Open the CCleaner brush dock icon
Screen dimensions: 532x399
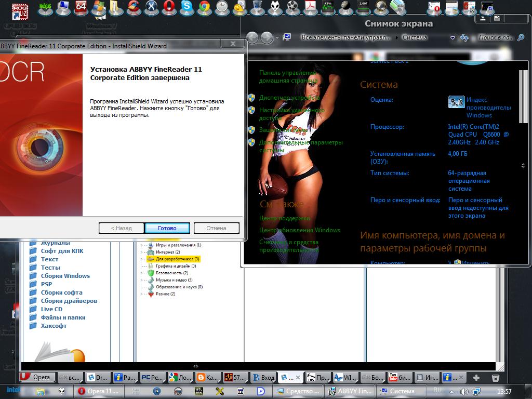[x=134, y=7]
